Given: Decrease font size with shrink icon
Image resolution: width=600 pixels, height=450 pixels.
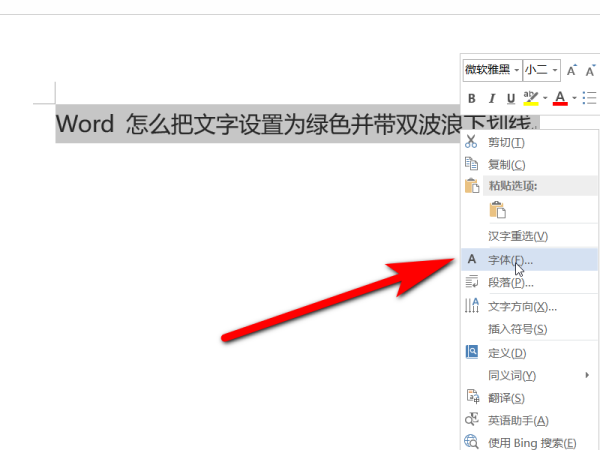Looking at the screenshot, I should click(x=590, y=70).
